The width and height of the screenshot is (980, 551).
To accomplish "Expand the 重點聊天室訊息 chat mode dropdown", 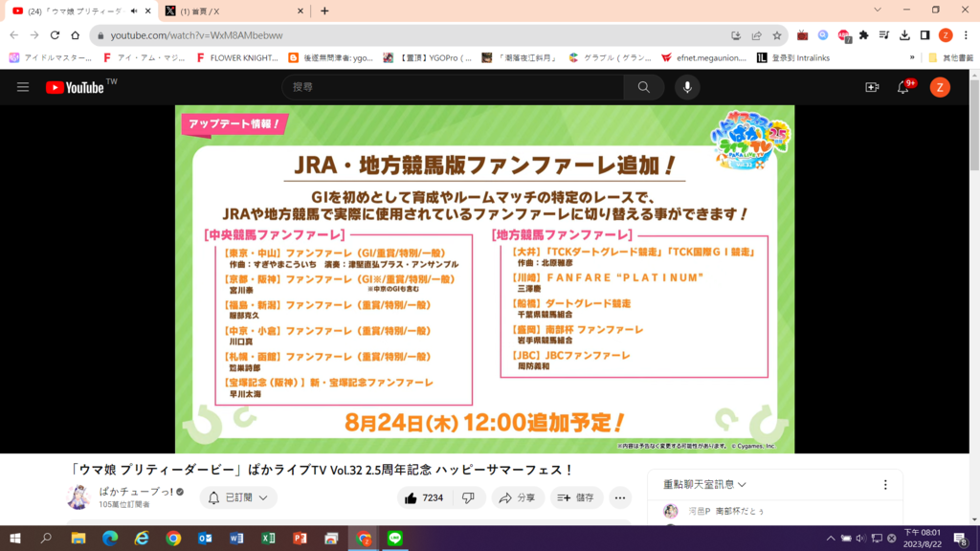I will (x=704, y=485).
